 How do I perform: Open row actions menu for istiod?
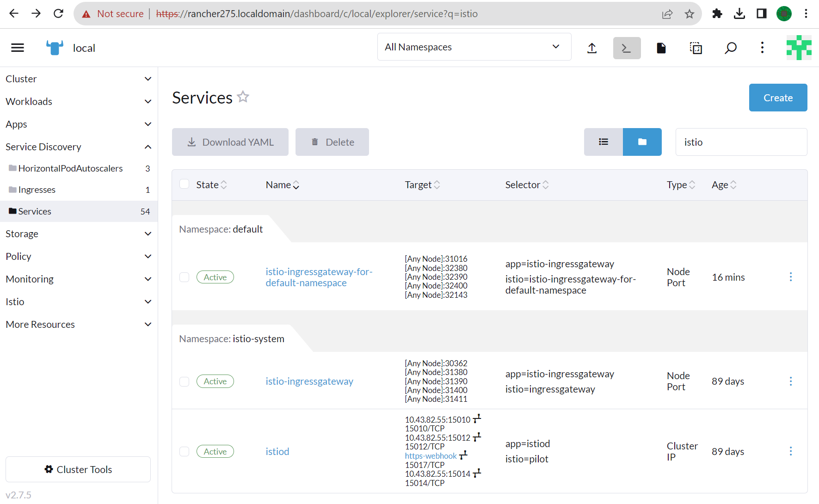point(790,451)
